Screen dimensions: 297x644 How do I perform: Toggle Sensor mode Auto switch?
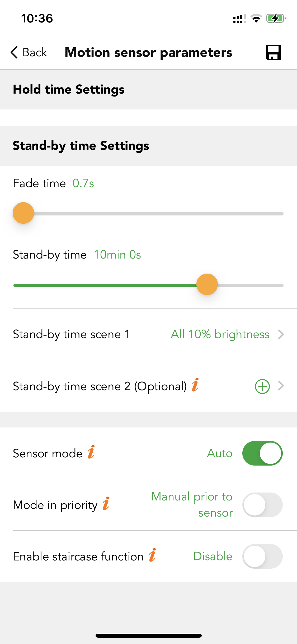pos(262,453)
